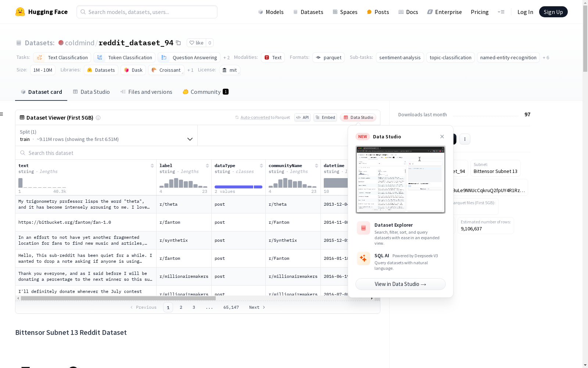Go to Posts in top navigation

click(378, 12)
